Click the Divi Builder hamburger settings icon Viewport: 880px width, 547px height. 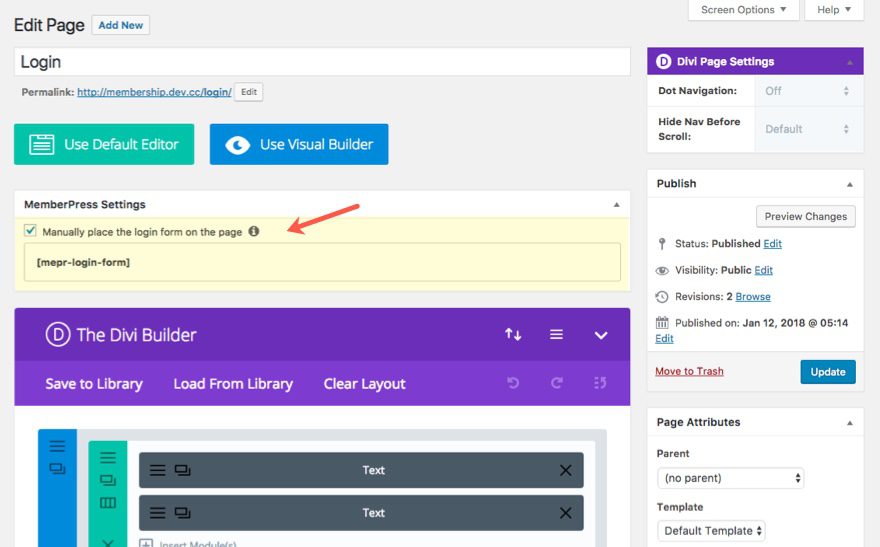coord(556,335)
